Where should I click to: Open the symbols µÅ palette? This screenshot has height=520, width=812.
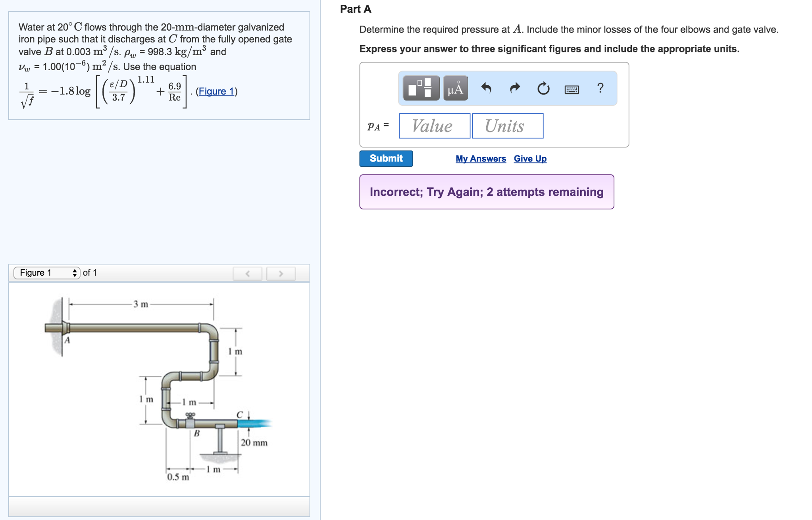coord(455,88)
